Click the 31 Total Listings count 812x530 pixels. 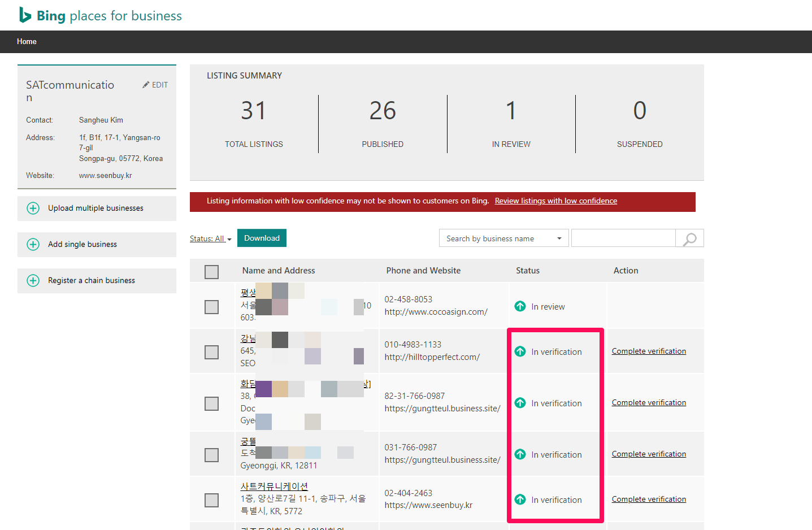254,111
